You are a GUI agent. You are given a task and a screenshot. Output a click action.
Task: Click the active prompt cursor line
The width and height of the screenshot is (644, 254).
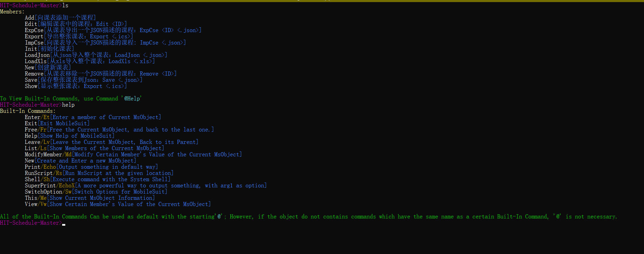pyautogui.click(x=33, y=223)
